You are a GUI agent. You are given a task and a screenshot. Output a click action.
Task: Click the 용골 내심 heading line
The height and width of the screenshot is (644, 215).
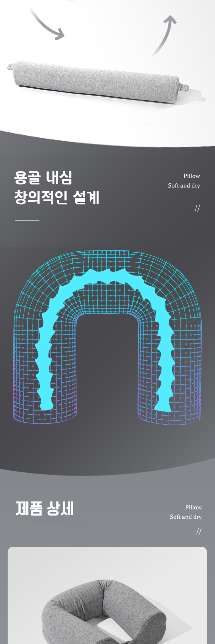point(43,178)
